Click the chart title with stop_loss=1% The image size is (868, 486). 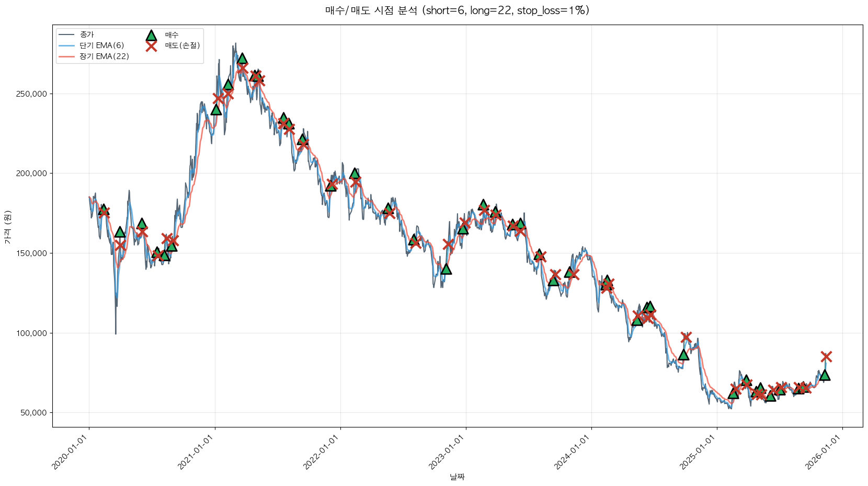[457, 10]
